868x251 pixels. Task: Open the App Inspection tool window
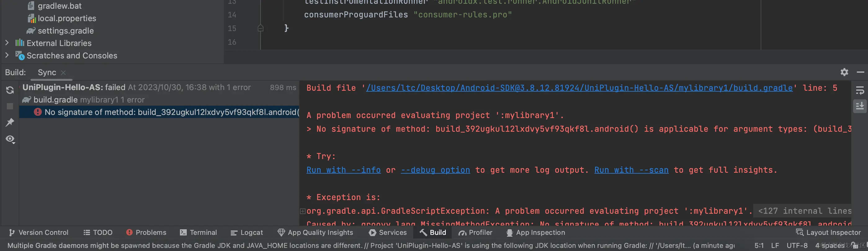(536, 232)
